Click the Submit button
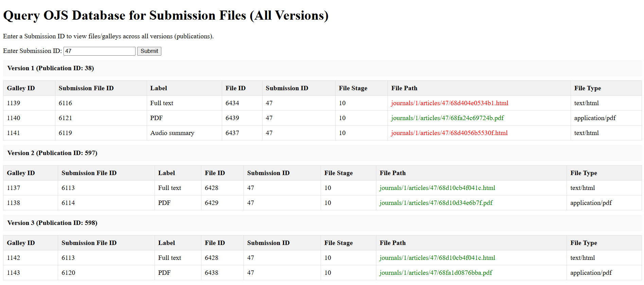 click(149, 51)
